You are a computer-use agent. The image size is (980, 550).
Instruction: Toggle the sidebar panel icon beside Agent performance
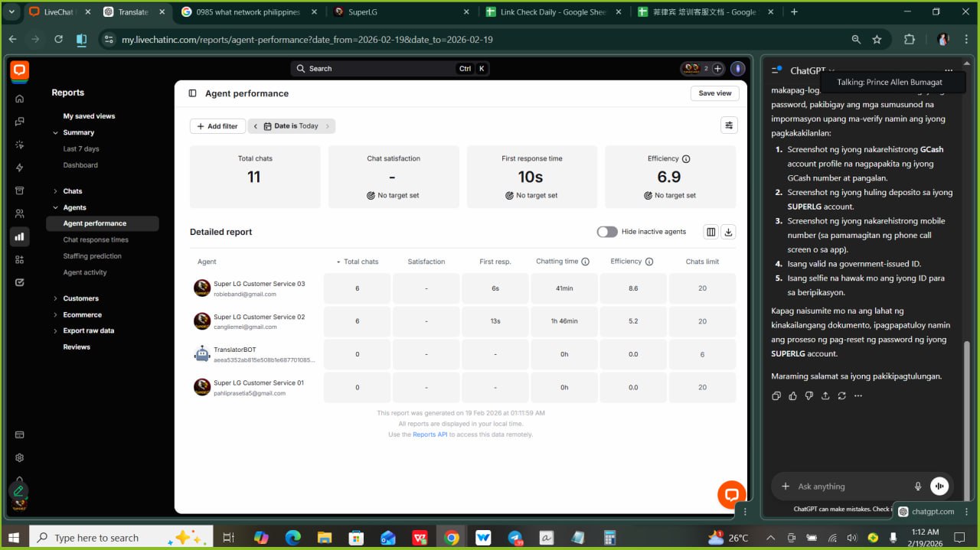[192, 93]
